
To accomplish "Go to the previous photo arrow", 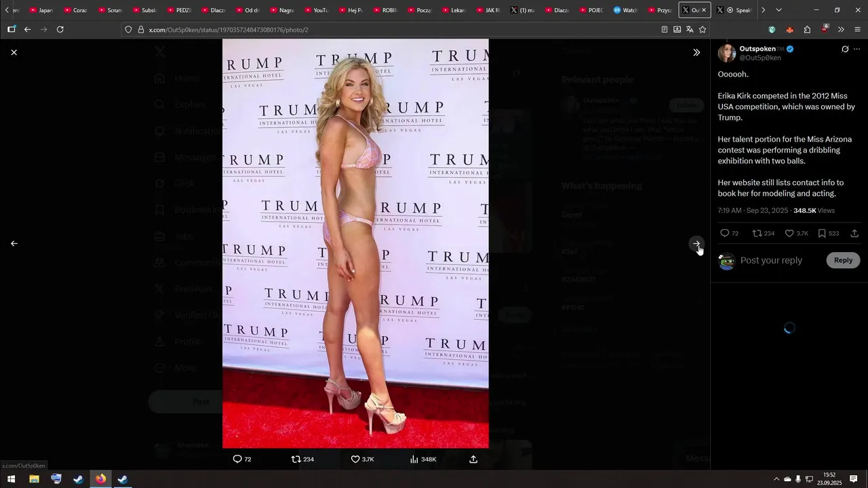I will pyautogui.click(x=14, y=243).
